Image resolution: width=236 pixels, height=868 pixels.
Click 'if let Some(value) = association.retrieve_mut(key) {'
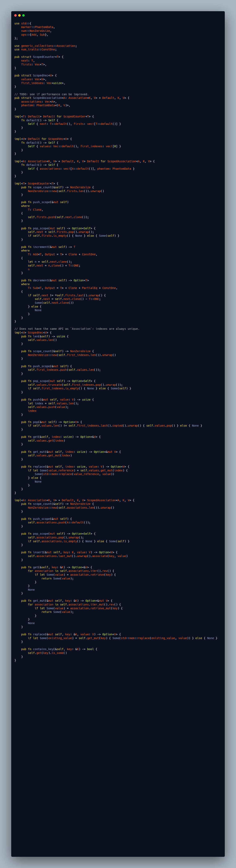(79, 608)
